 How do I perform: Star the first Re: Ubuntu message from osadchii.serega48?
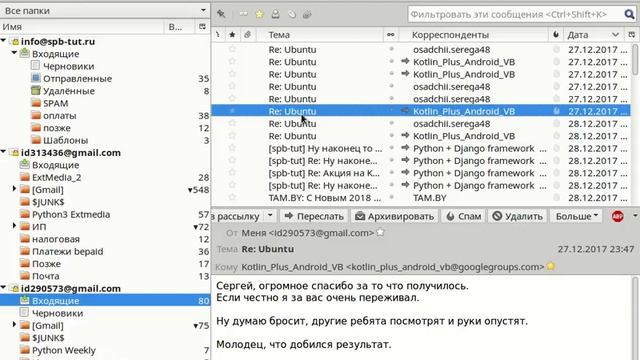pos(232,49)
